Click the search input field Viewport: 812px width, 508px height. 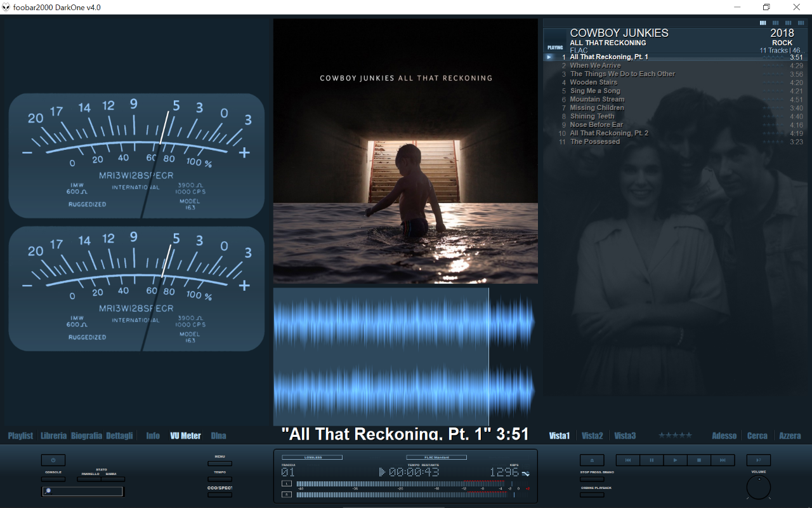pyautogui.click(x=82, y=491)
